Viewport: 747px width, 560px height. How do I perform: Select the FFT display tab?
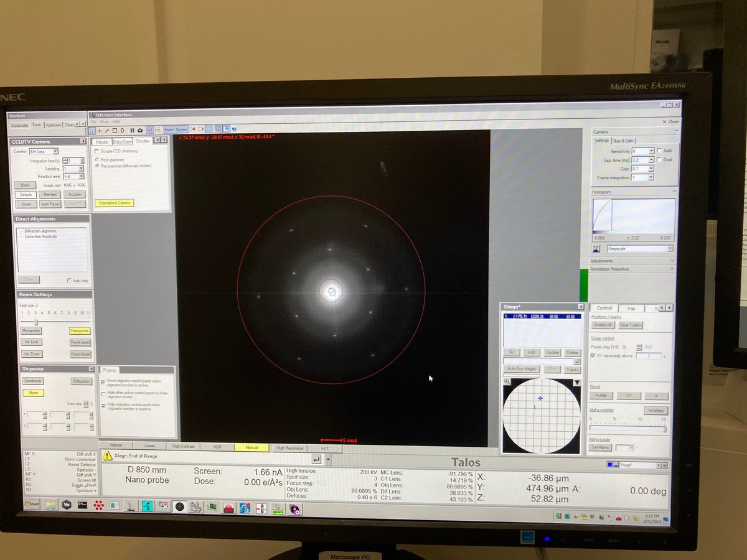325,447
